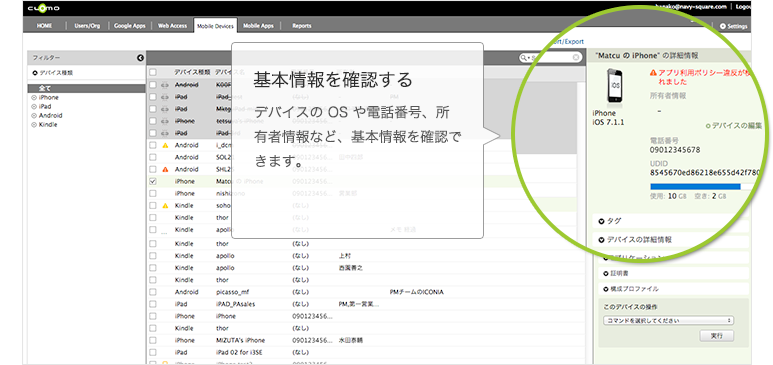Click sync icon on the struck-through iPhone row

click(166, 121)
